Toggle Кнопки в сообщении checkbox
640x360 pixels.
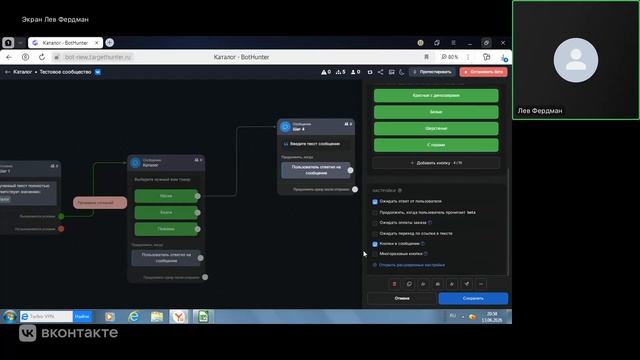[x=375, y=244]
